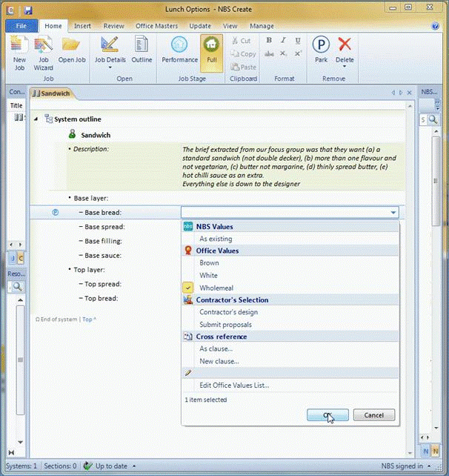Click the Park button
Viewport: 449px width, 476px height.
tap(321, 50)
